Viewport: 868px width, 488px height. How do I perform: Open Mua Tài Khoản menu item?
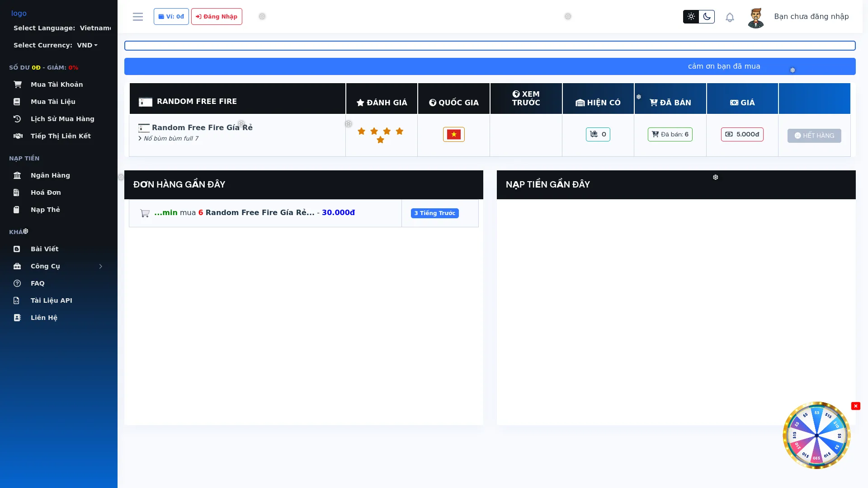(57, 84)
